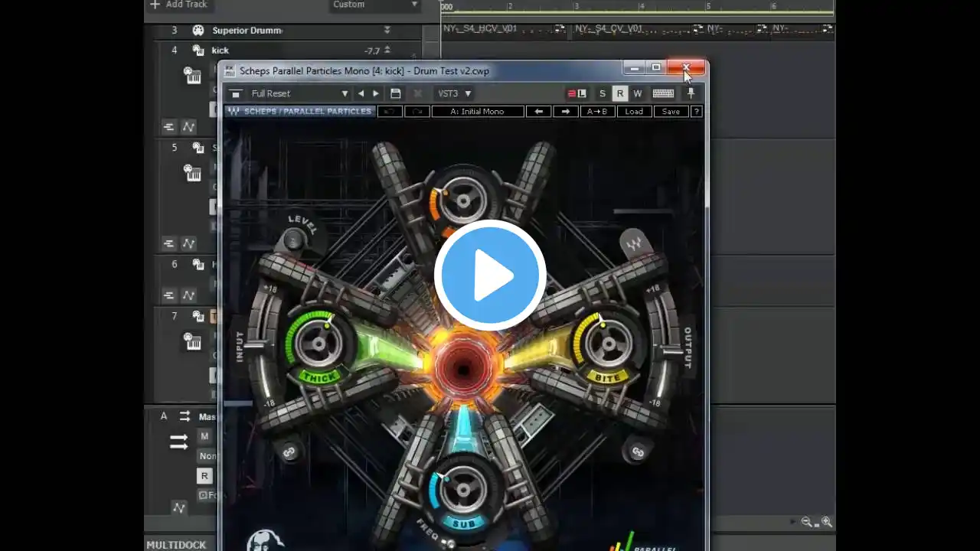
Task: Click timeline ruler at measure 3
Action: click(x=577, y=7)
